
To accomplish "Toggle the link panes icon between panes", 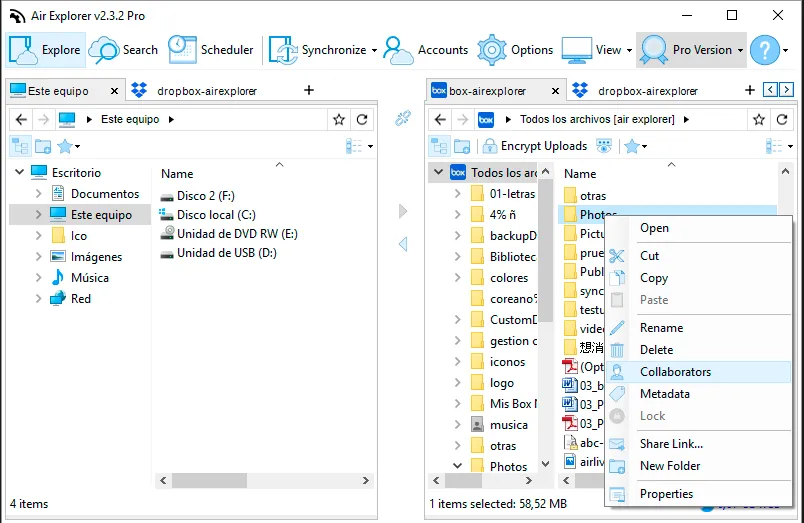I will pyautogui.click(x=403, y=118).
